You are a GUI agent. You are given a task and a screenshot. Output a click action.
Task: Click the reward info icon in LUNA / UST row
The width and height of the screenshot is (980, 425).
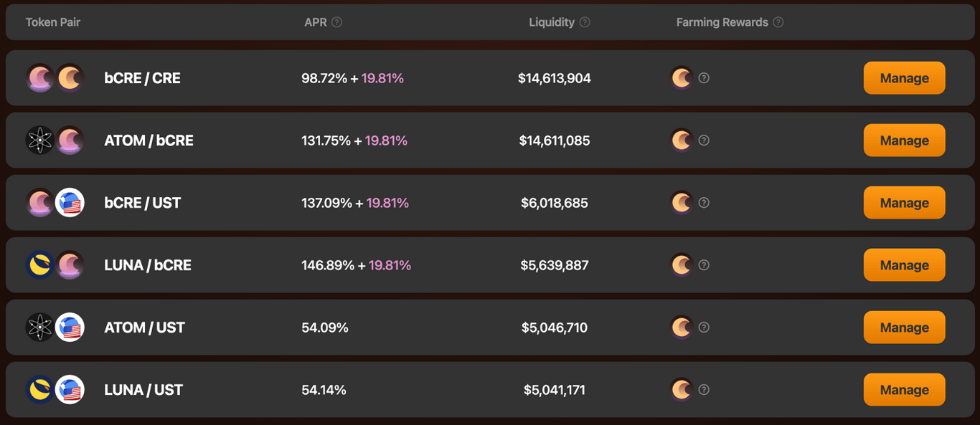pyautogui.click(x=704, y=390)
